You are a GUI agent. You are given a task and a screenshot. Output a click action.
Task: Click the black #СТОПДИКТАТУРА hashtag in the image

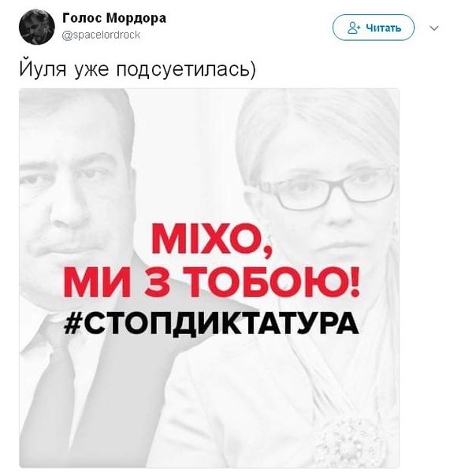point(211,324)
